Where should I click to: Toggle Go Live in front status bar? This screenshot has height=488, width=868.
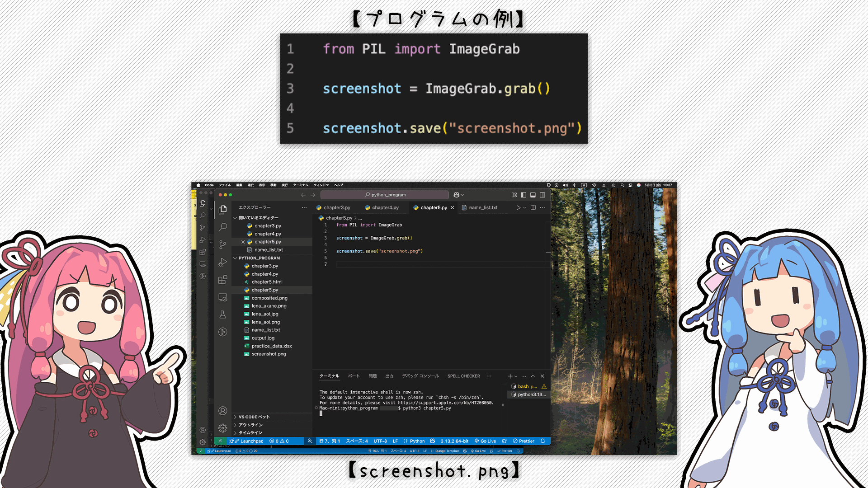click(485, 441)
